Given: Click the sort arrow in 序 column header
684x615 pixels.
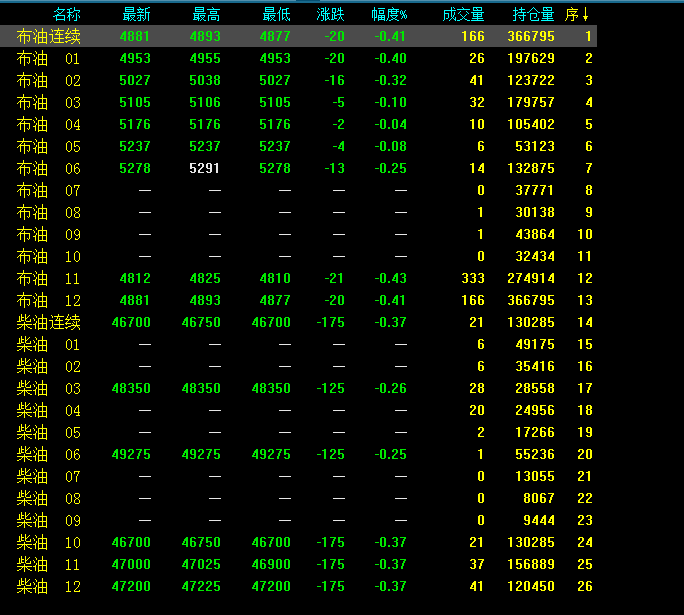Looking at the screenshot, I should click(585, 15).
